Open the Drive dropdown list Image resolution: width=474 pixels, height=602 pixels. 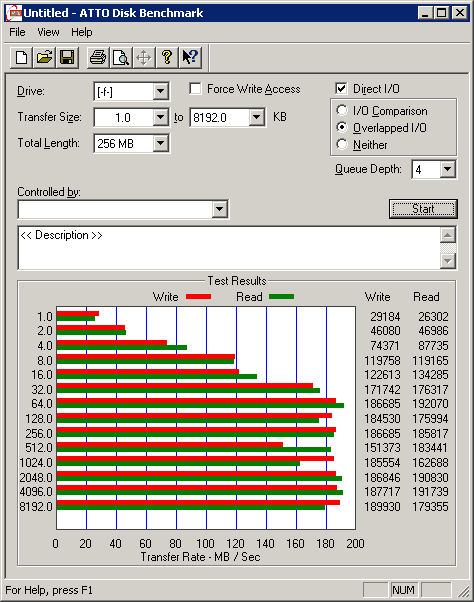(160, 91)
